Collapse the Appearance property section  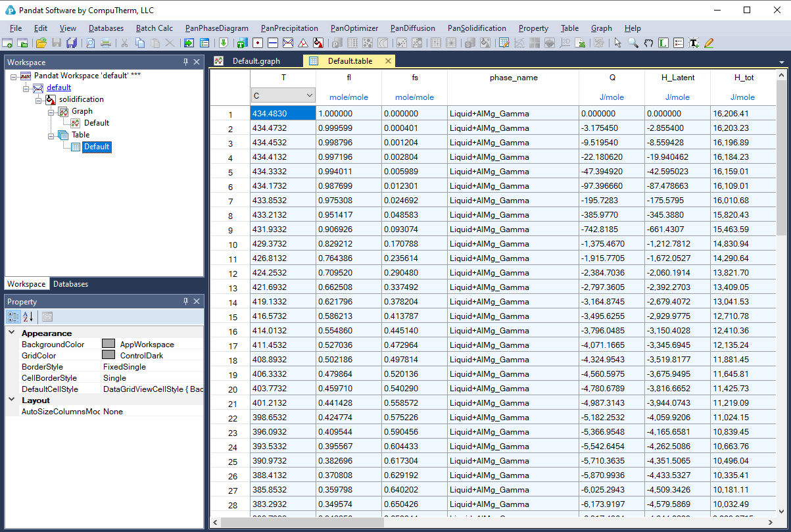(x=12, y=333)
